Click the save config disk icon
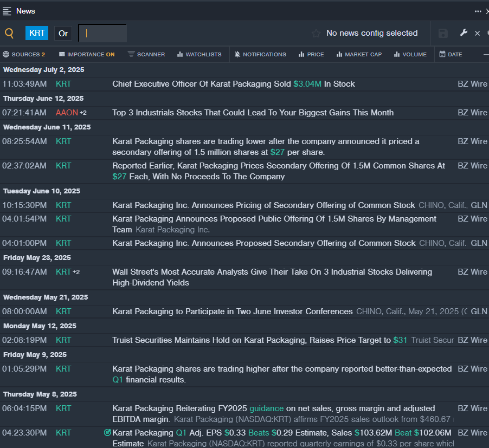Image resolution: width=489 pixels, height=448 pixels. (x=443, y=34)
